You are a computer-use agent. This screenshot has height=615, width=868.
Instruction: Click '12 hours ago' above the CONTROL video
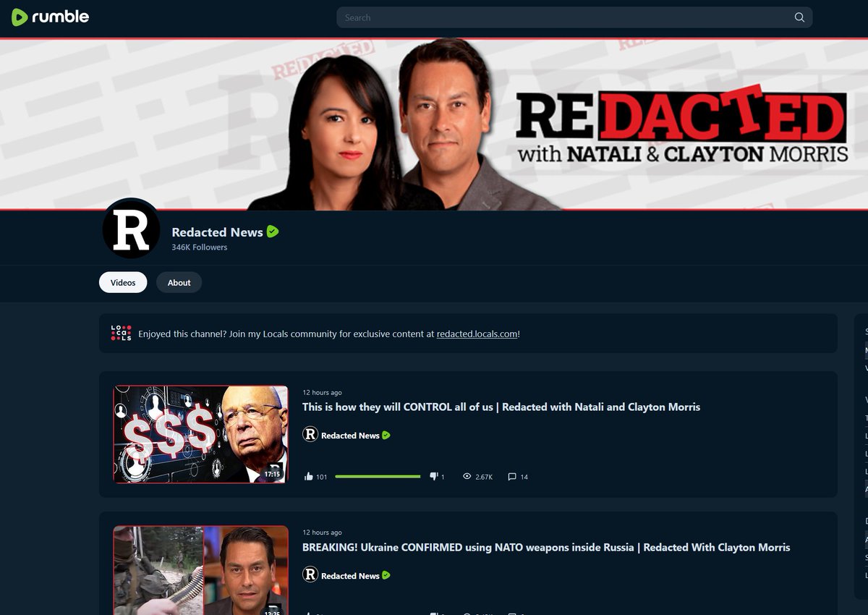coord(322,393)
